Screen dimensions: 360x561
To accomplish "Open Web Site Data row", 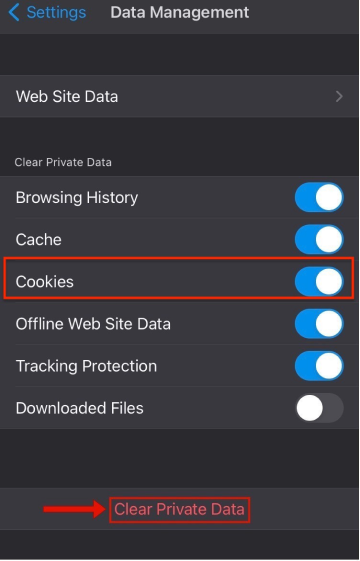I will [x=180, y=96].
